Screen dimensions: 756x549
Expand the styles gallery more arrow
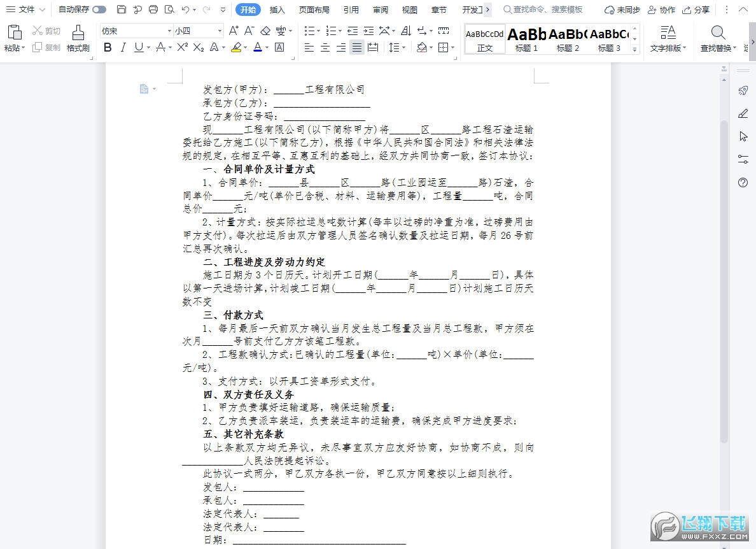click(x=635, y=49)
